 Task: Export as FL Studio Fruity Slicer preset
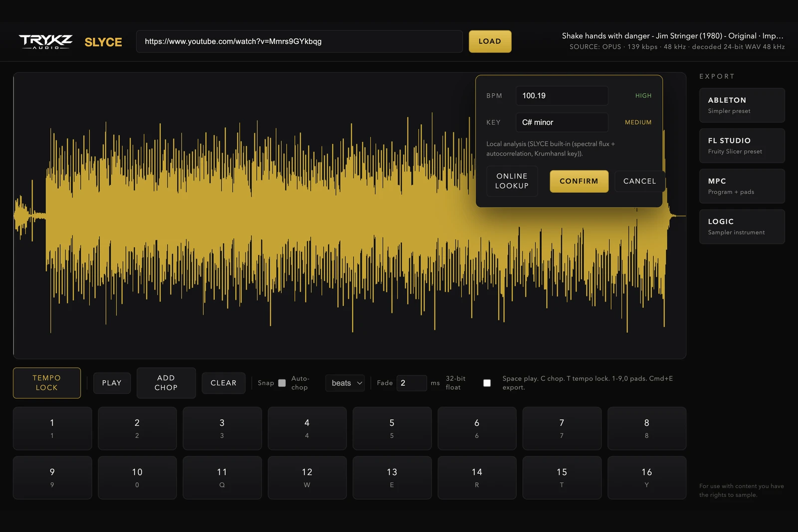[x=742, y=146]
